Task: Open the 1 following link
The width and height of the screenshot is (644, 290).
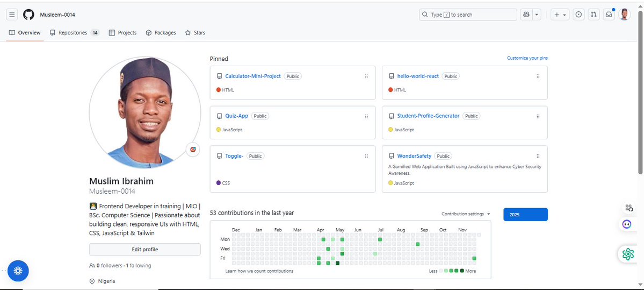Action: [x=139, y=266]
